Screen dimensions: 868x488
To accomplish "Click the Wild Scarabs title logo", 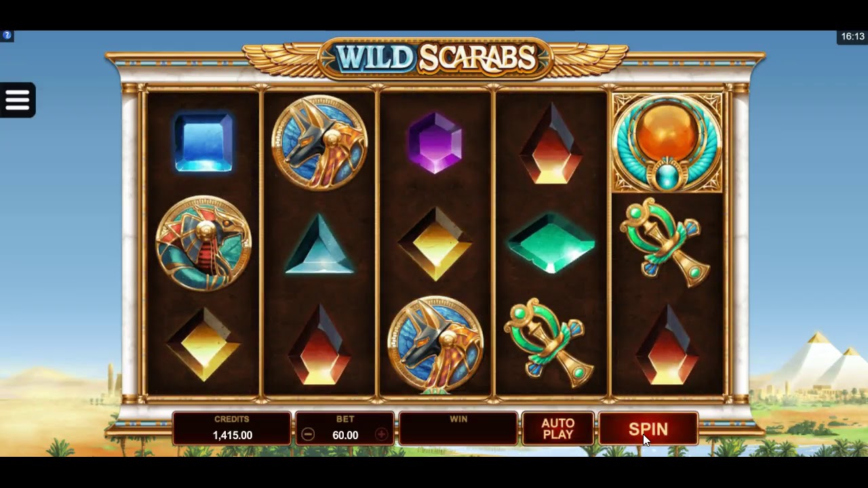I will pos(435,58).
